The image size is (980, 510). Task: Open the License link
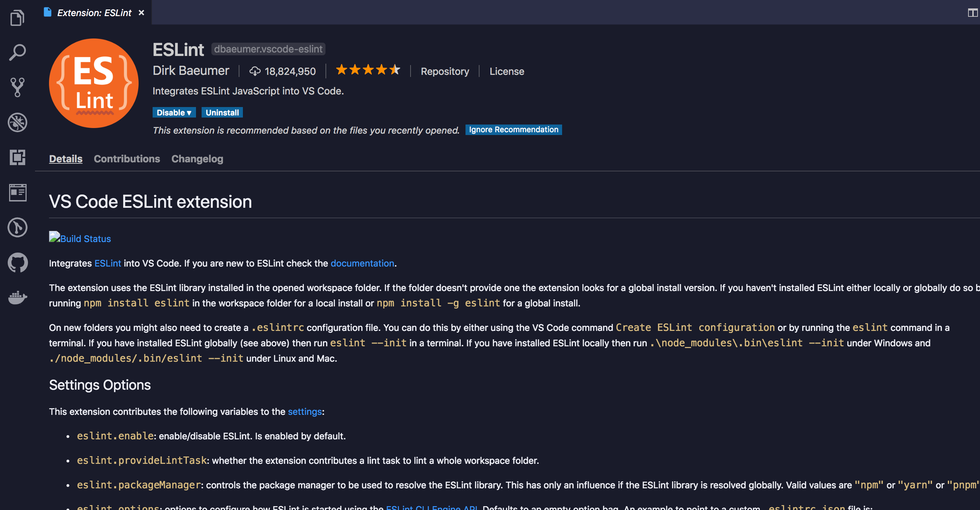tap(506, 71)
